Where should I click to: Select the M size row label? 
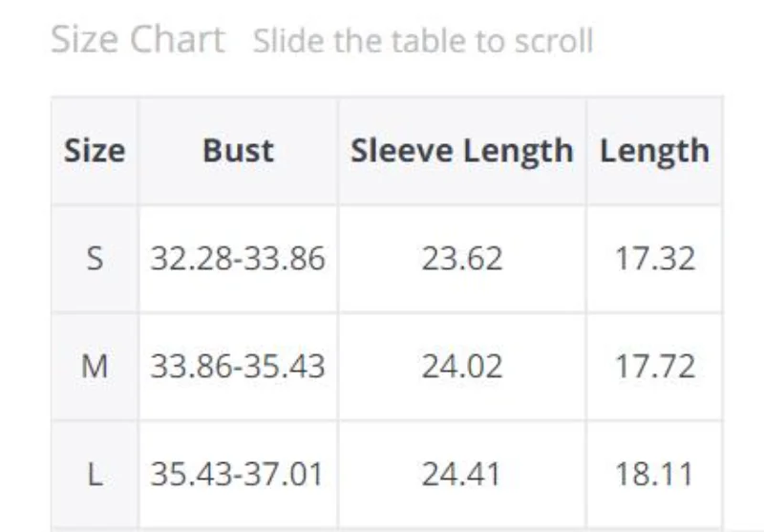click(x=94, y=366)
